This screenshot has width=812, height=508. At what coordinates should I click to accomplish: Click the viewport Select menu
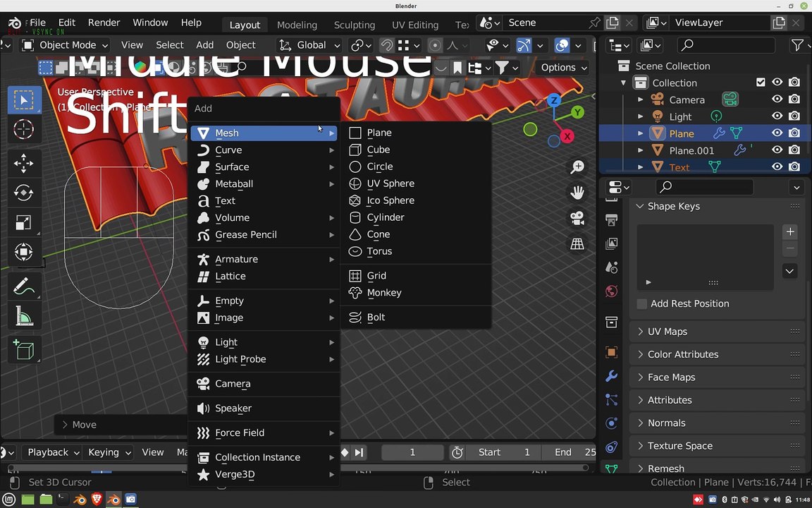coord(169,45)
